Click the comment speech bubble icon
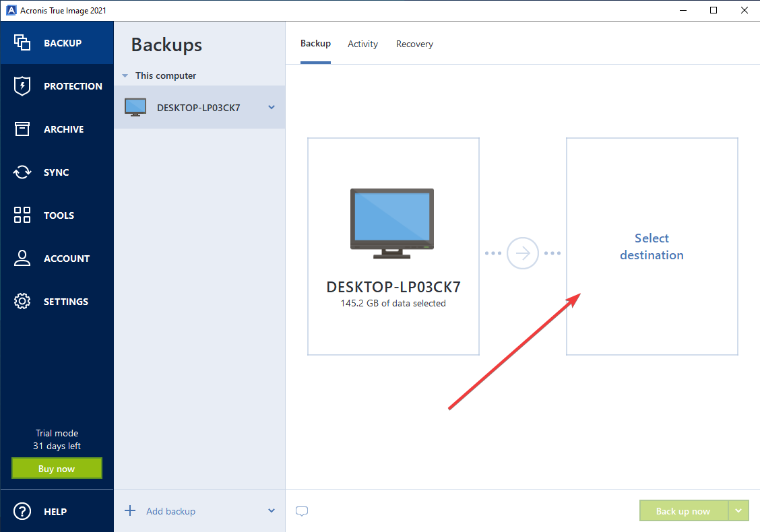 301,511
